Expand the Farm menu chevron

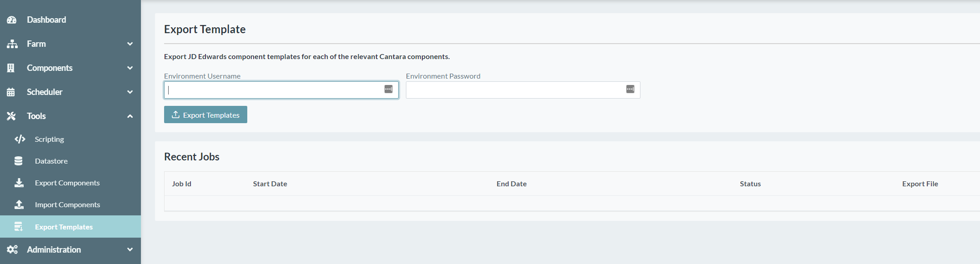(x=130, y=44)
